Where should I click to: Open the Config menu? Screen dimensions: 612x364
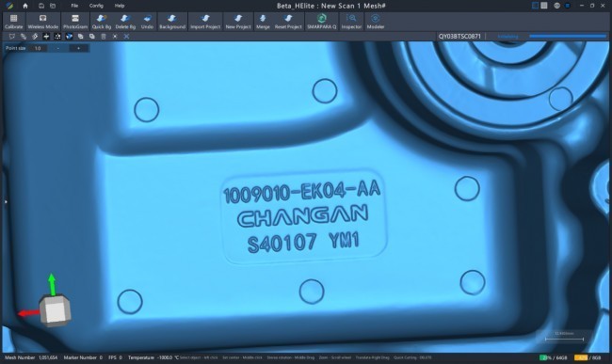[96, 6]
